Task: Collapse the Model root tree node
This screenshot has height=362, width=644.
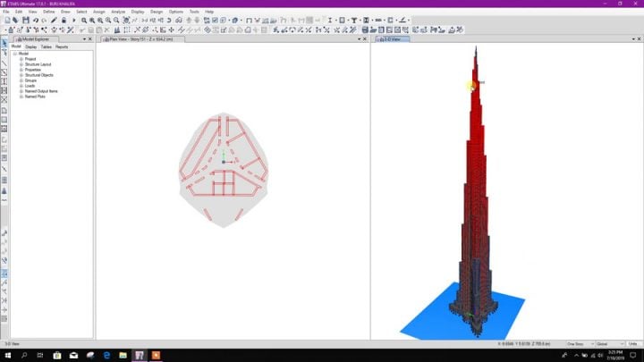Action: click(x=15, y=54)
